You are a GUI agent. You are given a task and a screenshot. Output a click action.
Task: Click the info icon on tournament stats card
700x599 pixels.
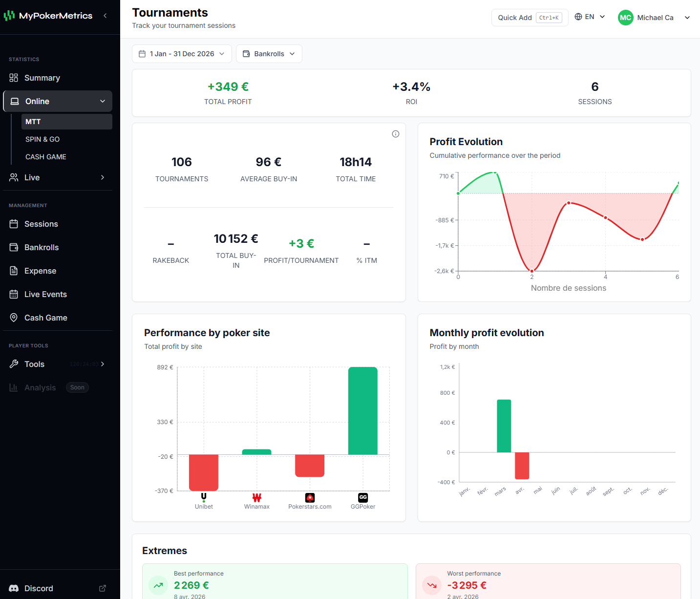[395, 133]
